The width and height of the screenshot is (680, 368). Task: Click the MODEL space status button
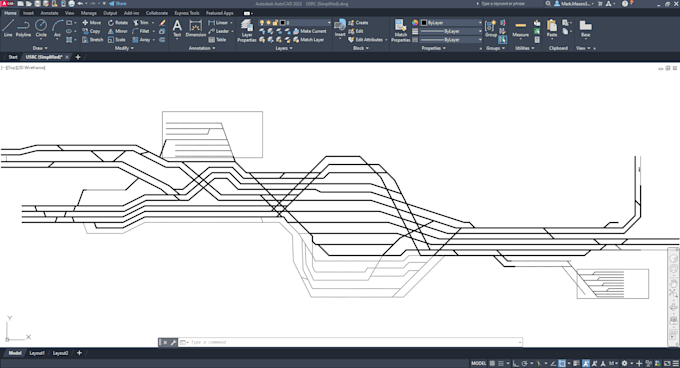478,363
